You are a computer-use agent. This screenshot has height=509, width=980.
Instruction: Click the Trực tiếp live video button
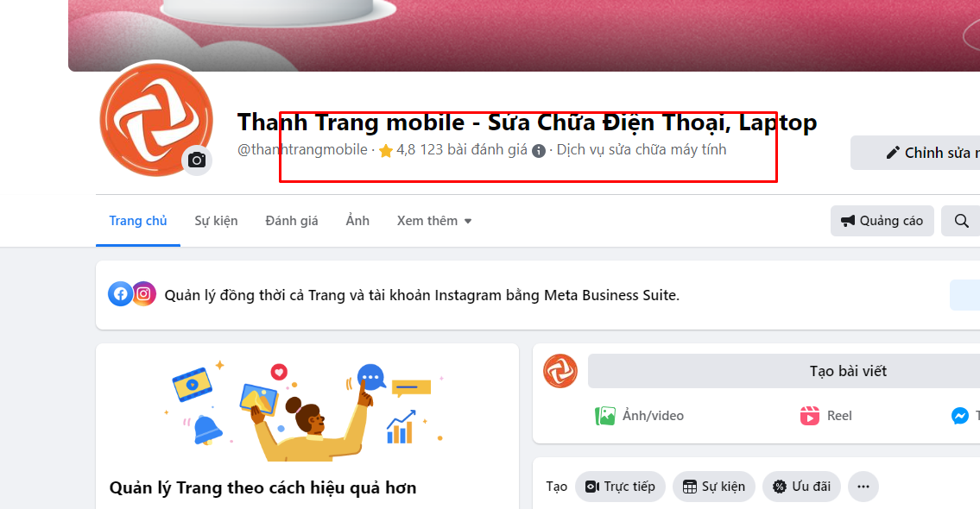(620, 487)
